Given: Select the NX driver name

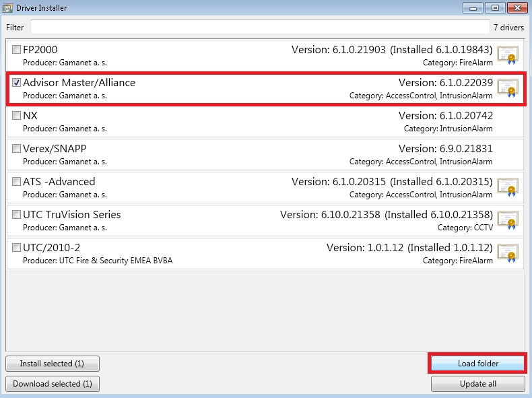Looking at the screenshot, I should [30, 115].
